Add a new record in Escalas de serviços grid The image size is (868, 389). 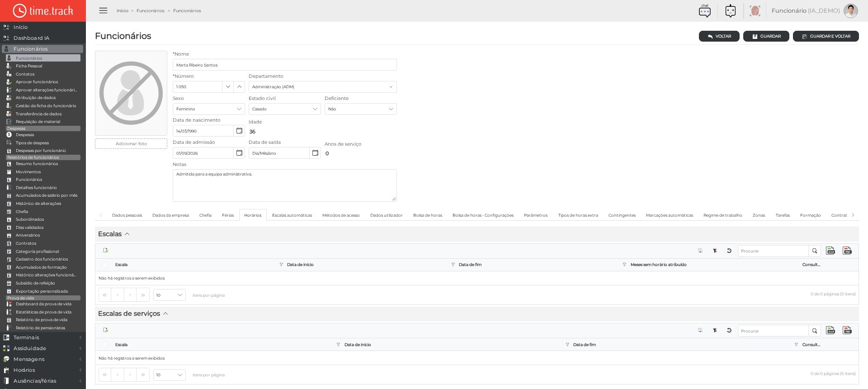click(x=105, y=330)
